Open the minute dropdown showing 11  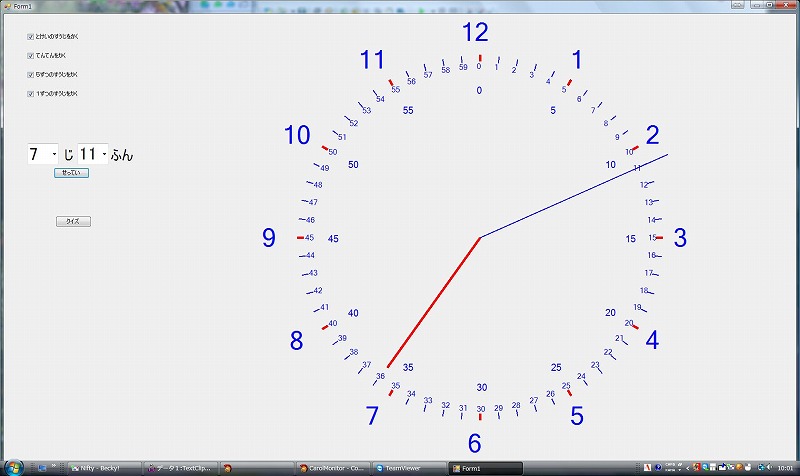coord(93,154)
